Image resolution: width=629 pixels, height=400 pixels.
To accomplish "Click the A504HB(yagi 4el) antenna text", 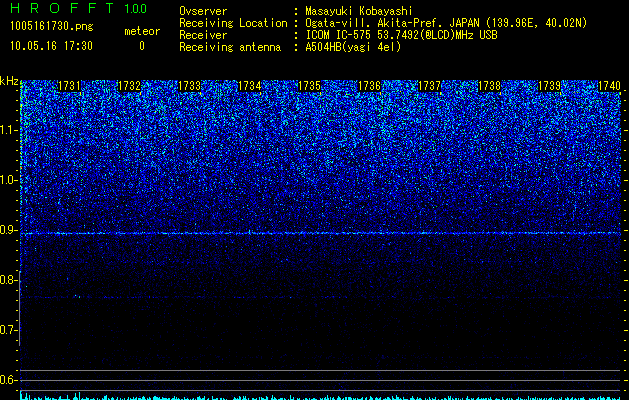I will point(353,47).
